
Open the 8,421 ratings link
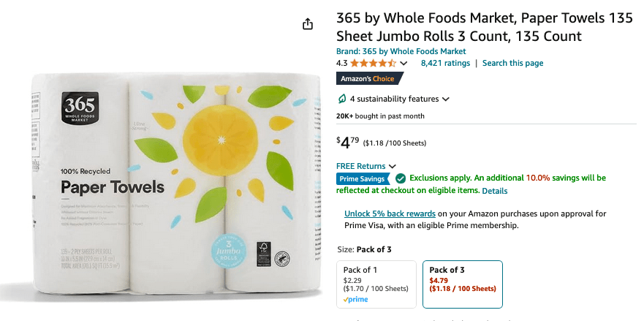(x=445, y=63)
